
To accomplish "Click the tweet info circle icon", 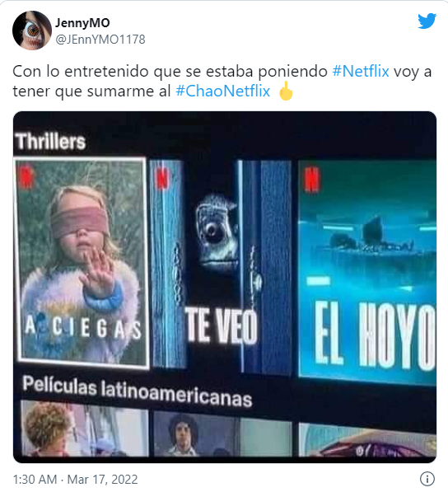I will coord(427,479).
